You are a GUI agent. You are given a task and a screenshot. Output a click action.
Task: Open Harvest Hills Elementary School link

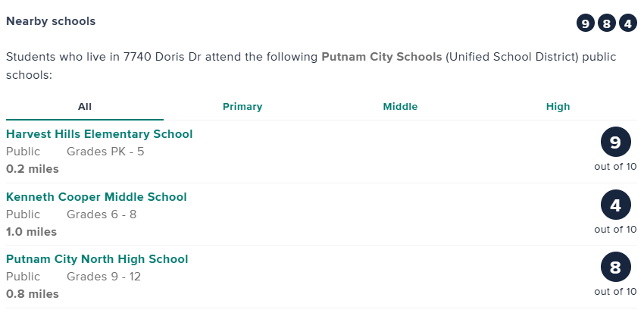(x=99, y=134)
